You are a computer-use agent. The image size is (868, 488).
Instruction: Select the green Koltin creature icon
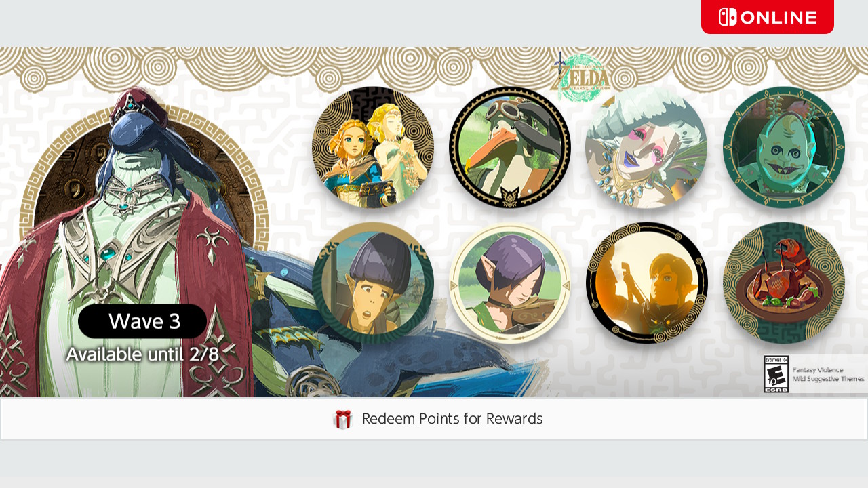783,147
